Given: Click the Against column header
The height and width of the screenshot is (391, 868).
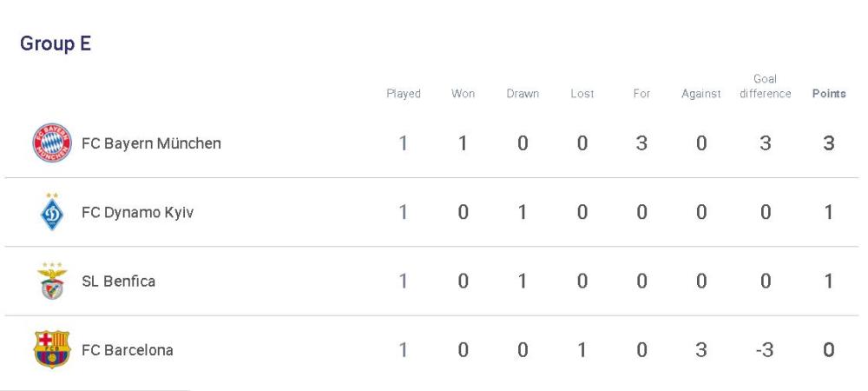Looking at the screenshot, I should point(701,94).
